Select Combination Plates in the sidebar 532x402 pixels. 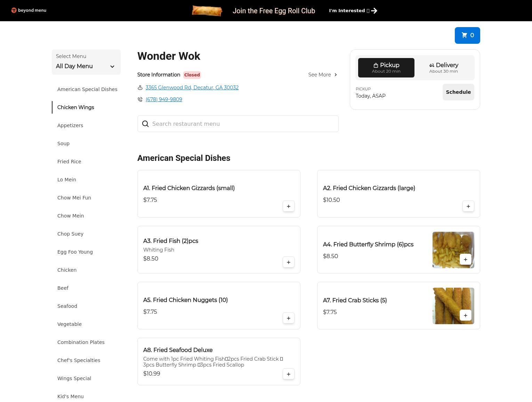(81, 342)
